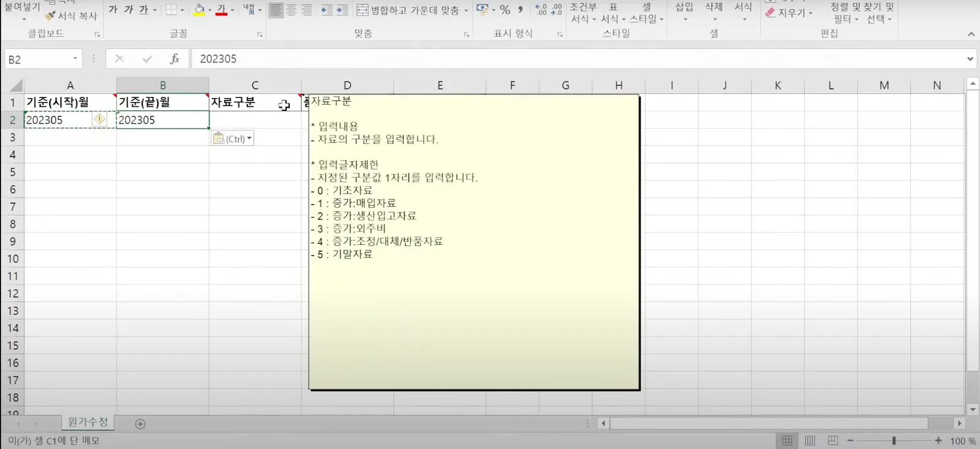Viewport: 980px width, 449px height.
Task: Add a new sheet with plus icon
Action: pyautogui.click(x=140, y=424)
